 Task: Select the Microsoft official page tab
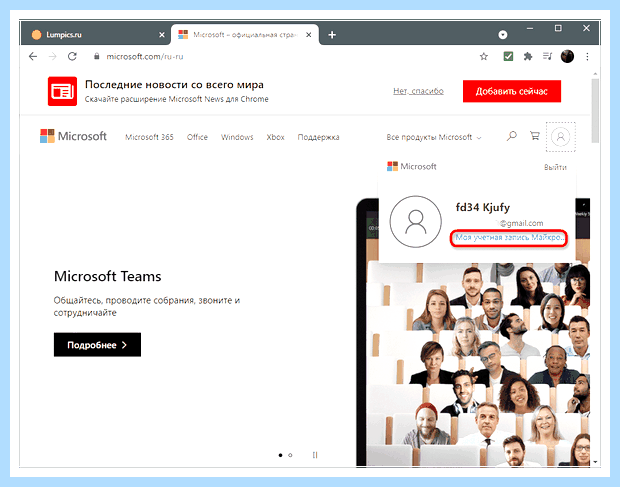click(x=244, y=35)
